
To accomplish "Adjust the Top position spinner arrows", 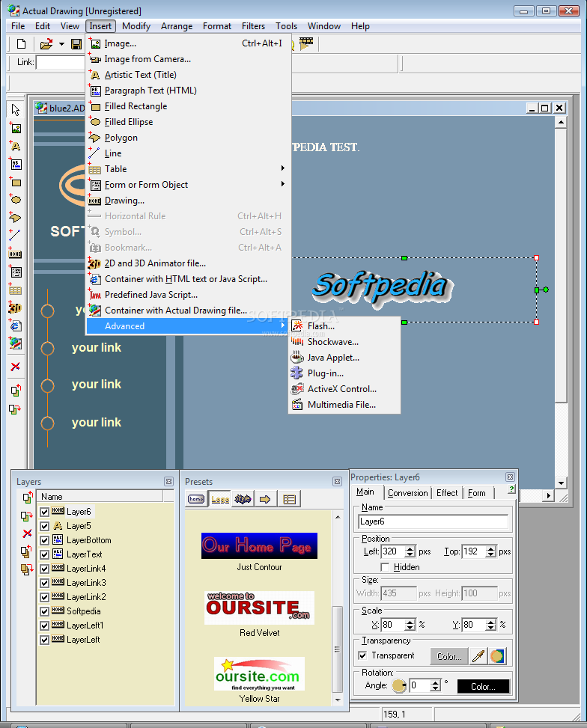I will coord(491,551).
